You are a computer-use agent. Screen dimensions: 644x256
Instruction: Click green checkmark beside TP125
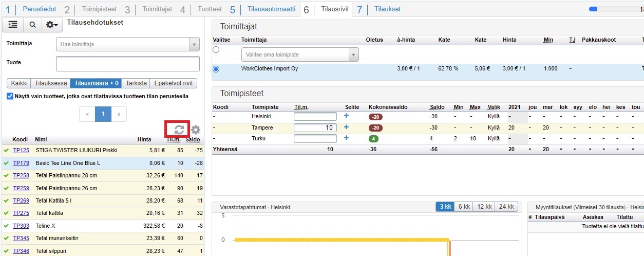click(6, 151)
